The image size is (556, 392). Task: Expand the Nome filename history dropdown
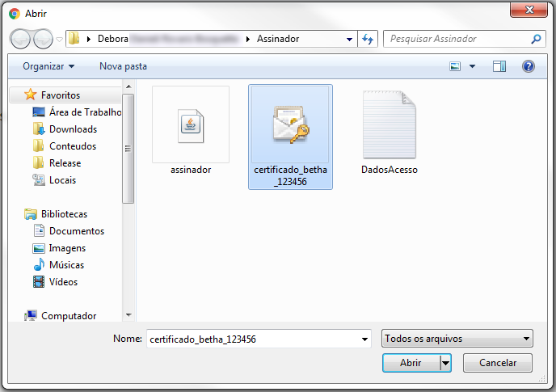pos(364,339)
